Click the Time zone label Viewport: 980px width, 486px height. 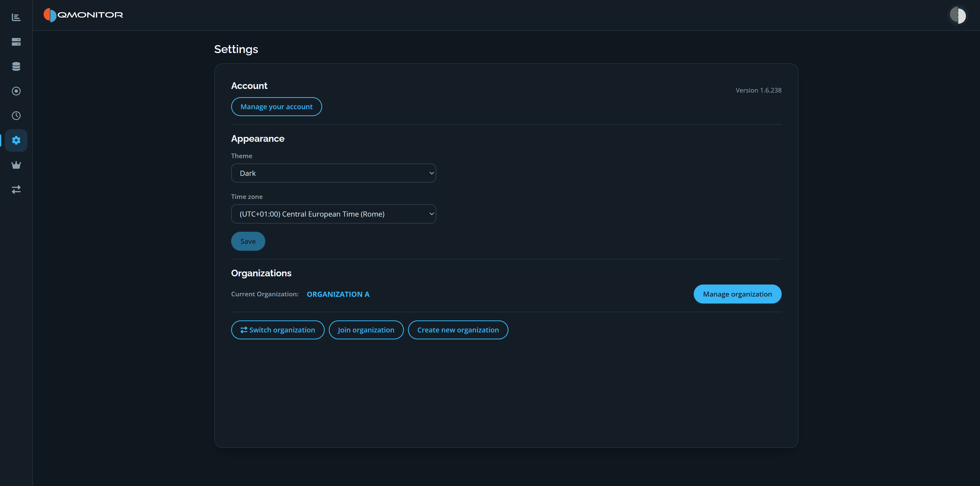click(247, 197)
